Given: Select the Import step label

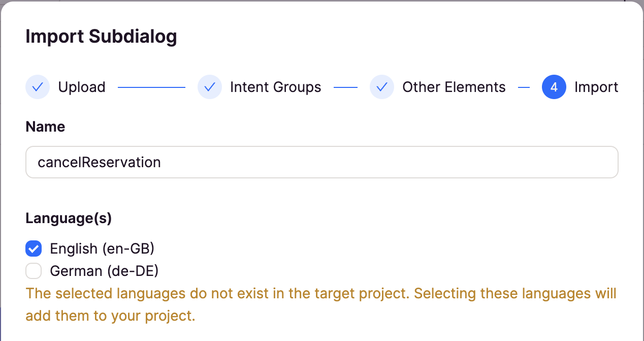Looking at the screenshot, I should click(x=596, y=87).
